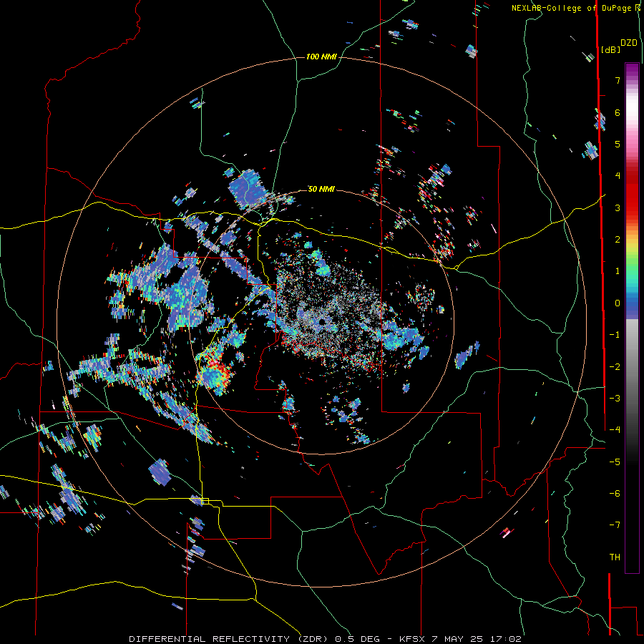This screenshot has height=644, width=644.
Task: Click the 5 value on the dB scale
Action: 618,144
